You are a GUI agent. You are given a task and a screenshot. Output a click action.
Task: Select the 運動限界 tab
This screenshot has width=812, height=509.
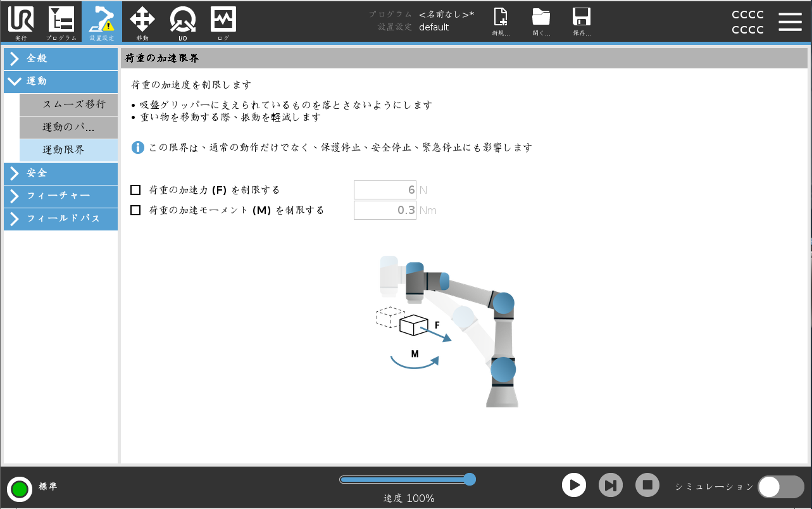69,150
